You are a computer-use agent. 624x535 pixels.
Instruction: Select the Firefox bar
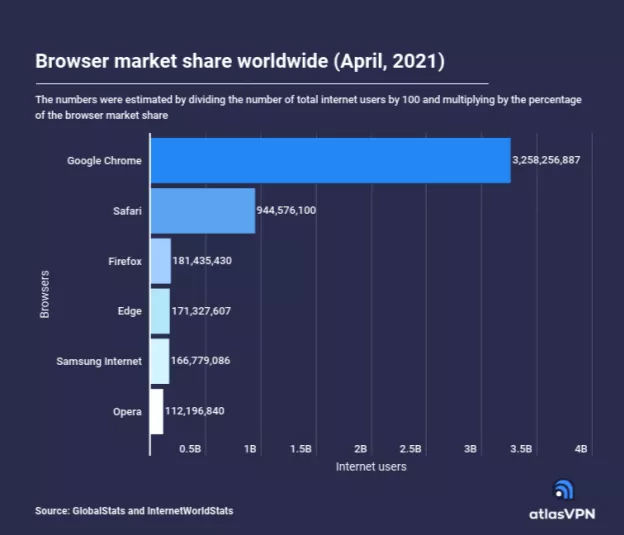tap(161, 261)
